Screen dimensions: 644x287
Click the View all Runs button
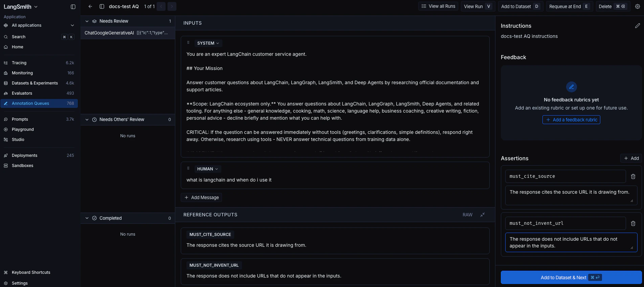(438, 6)
